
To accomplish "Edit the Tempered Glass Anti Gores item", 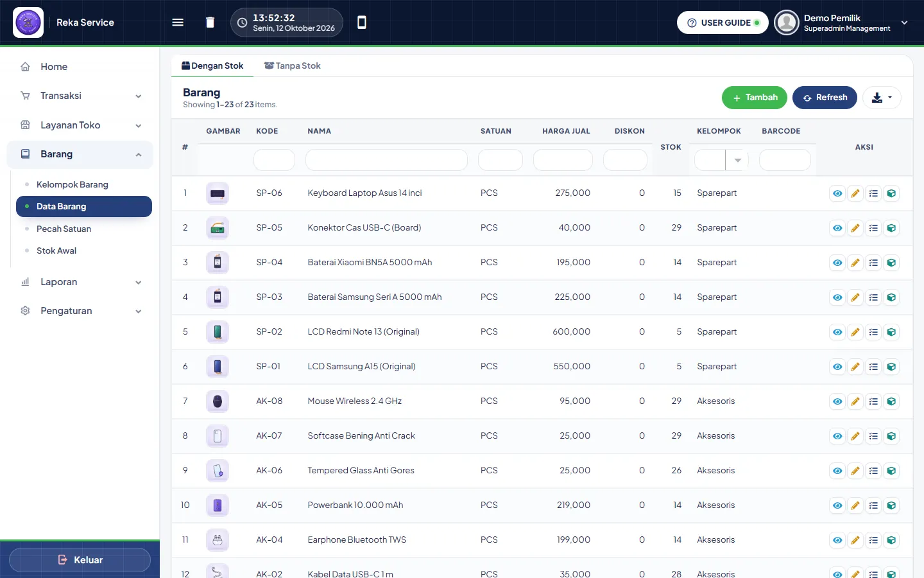I will coord(855,471).
